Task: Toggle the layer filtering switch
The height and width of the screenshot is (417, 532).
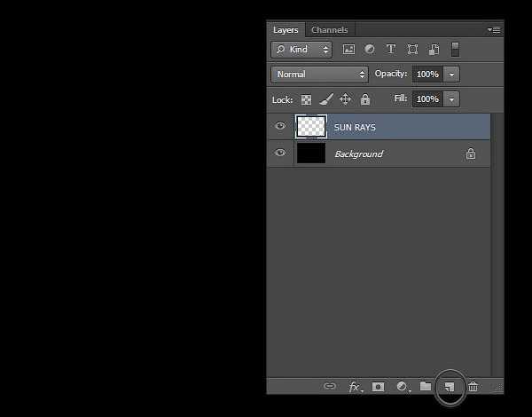Action: 456,50
